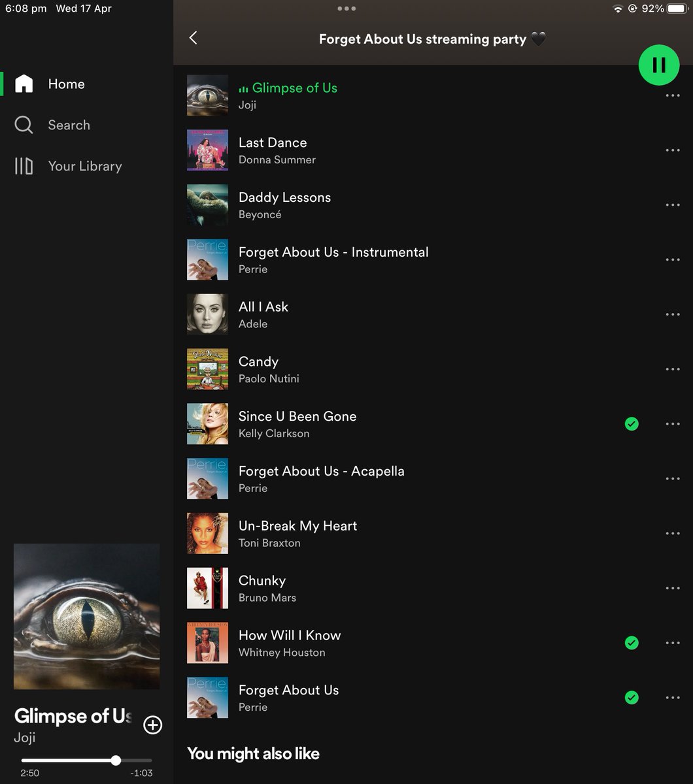Go back using the header arrow
Viewport: 693px width, 784px height.
(x=193, y=38)
